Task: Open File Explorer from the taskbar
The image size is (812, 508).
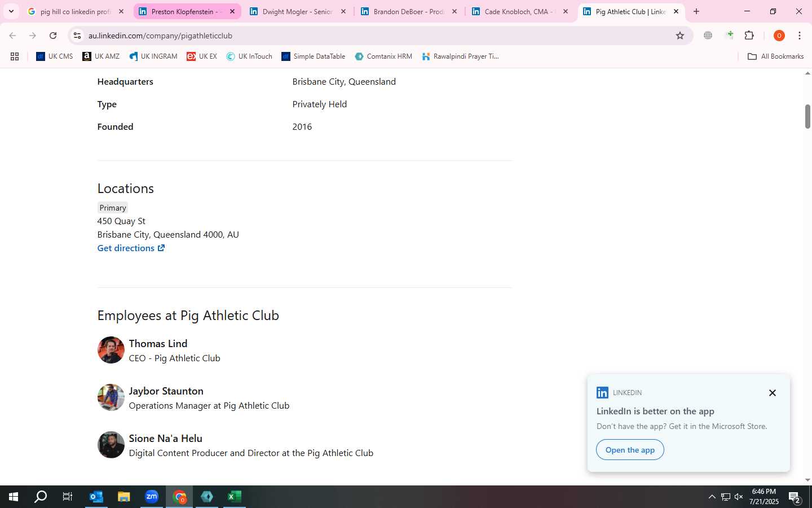Action: pyautogui.click(x=124, y=497)
